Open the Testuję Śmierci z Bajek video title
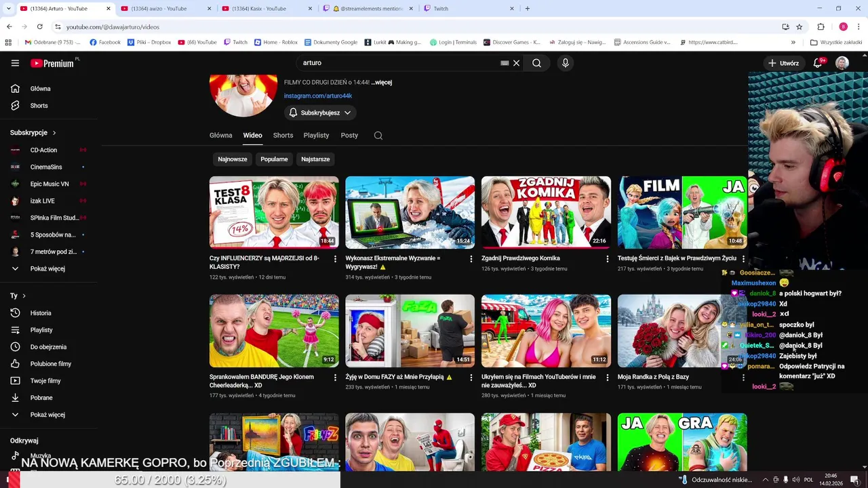 tap(677, 259)
